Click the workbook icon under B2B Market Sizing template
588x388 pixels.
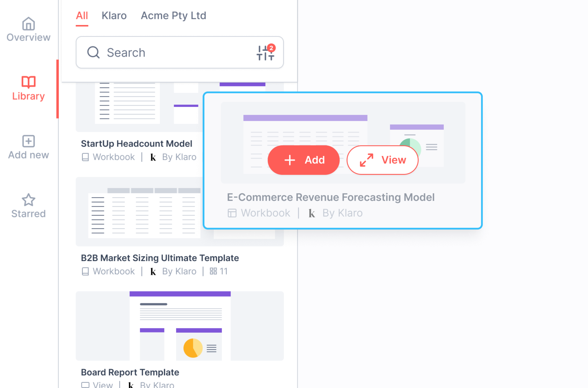[85, 271]
